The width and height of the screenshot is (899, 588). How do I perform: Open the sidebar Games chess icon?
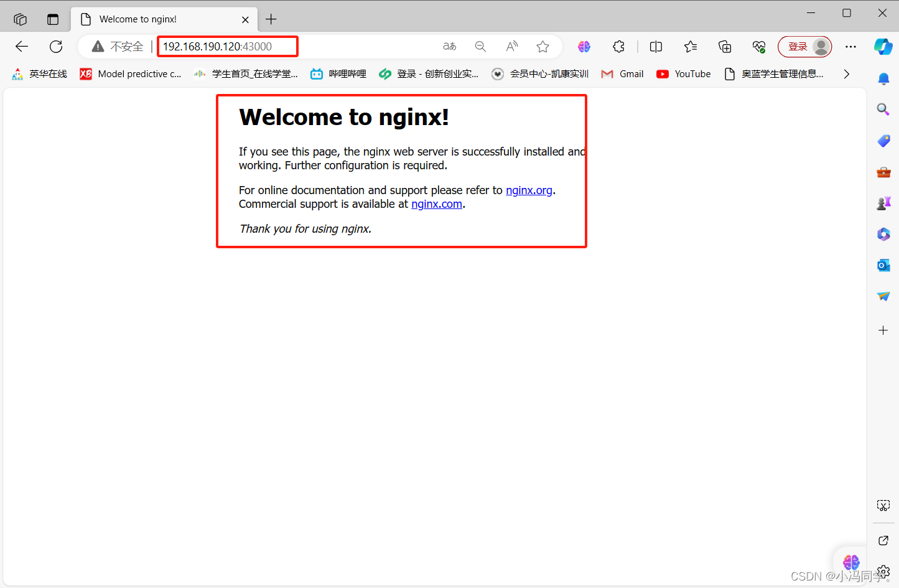click(883, 203)
